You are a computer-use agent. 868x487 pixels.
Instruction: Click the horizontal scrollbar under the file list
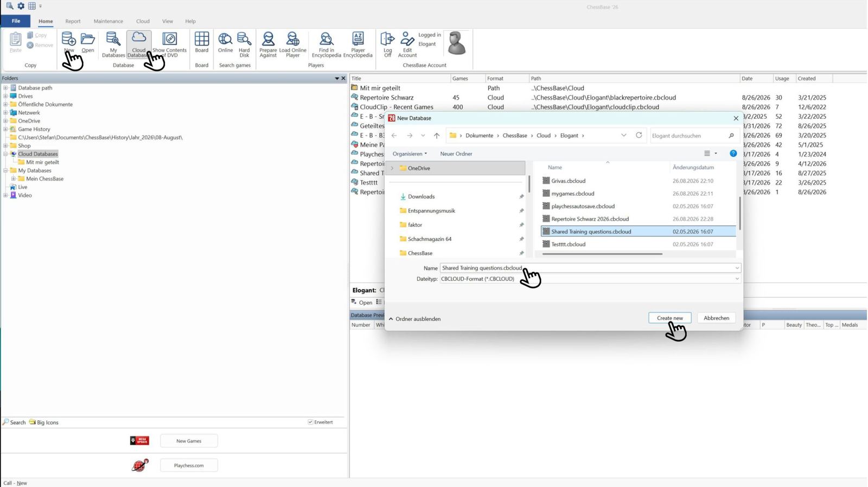coord(602,254)
